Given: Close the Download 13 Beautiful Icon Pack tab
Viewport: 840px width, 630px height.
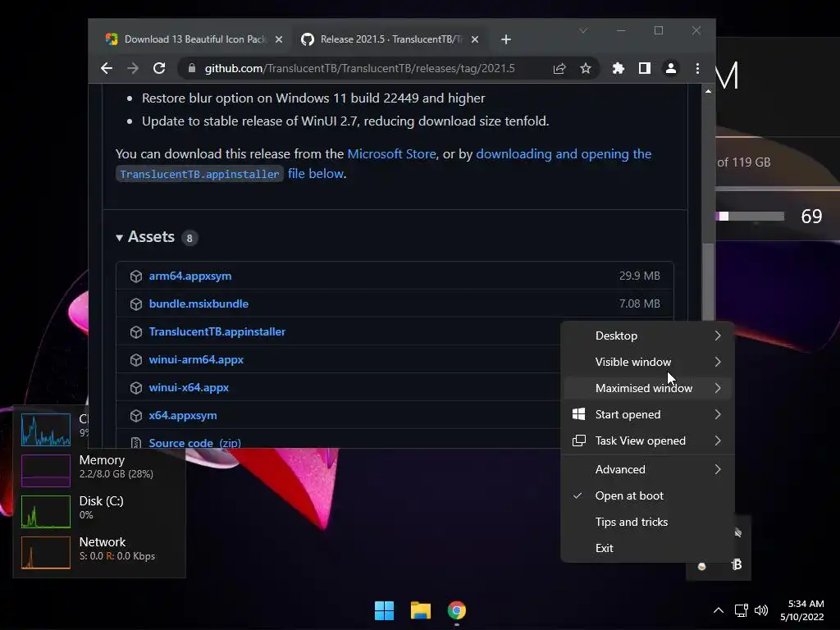Looking at the screenshot, I should 279,39.
